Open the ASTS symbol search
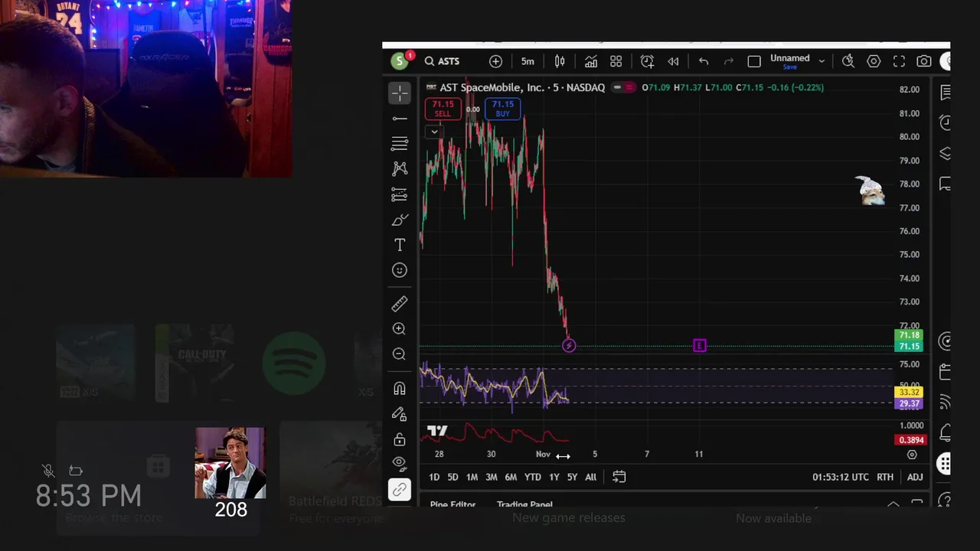 443,61
